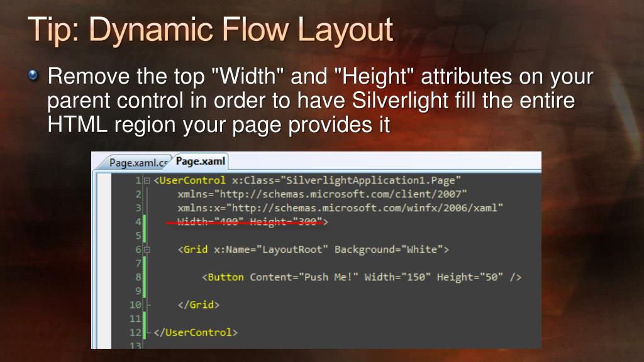
Task: Collapse the Grid element on line 6
Action: (x=147, y=250)
